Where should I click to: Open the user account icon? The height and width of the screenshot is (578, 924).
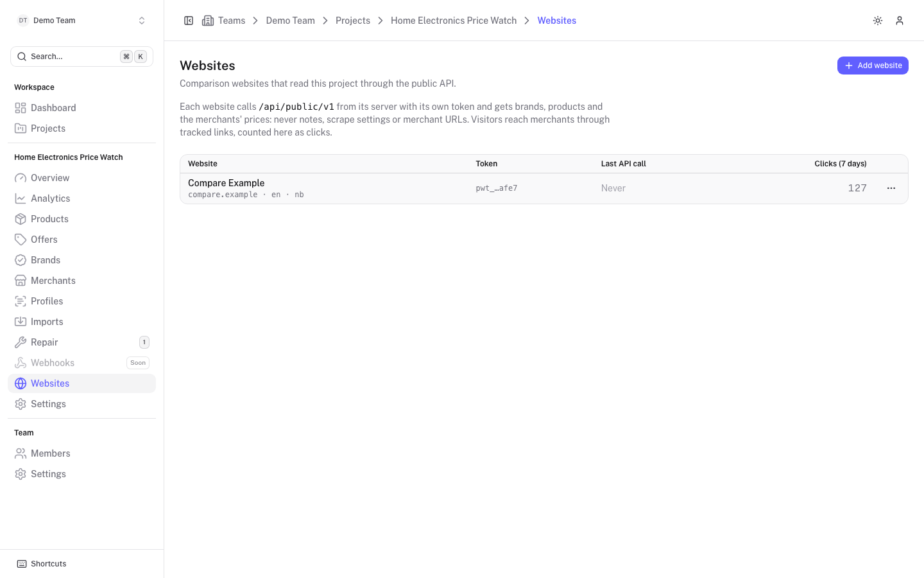point(900,21)
